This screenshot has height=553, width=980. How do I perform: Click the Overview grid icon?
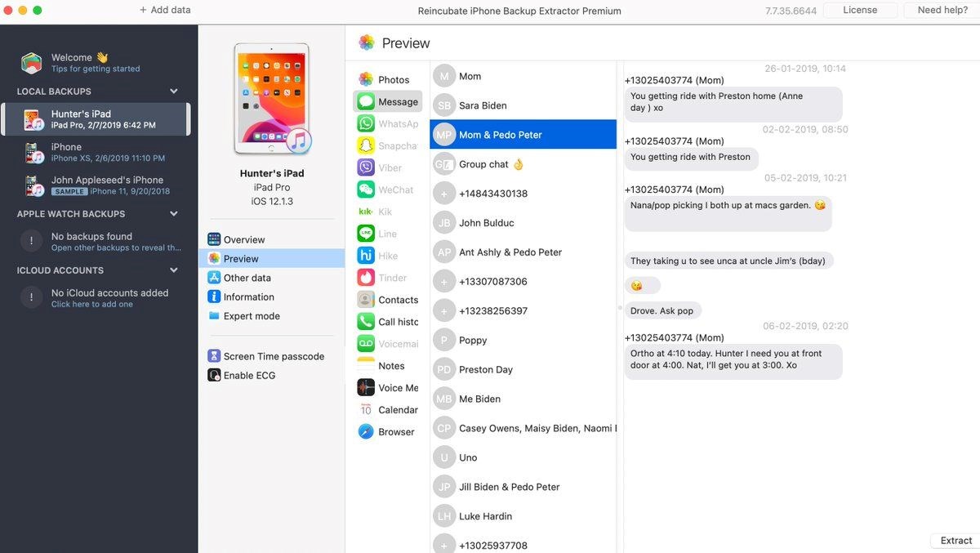click(x=214, y=239)
